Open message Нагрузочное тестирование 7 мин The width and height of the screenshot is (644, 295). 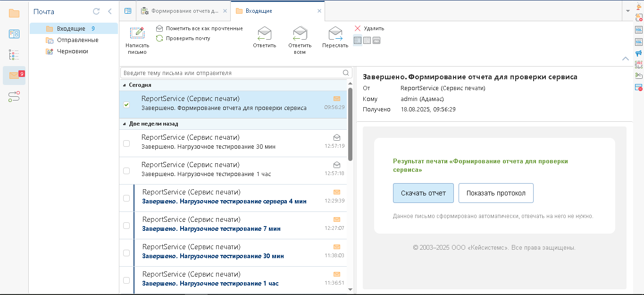[x=234, y=226]
